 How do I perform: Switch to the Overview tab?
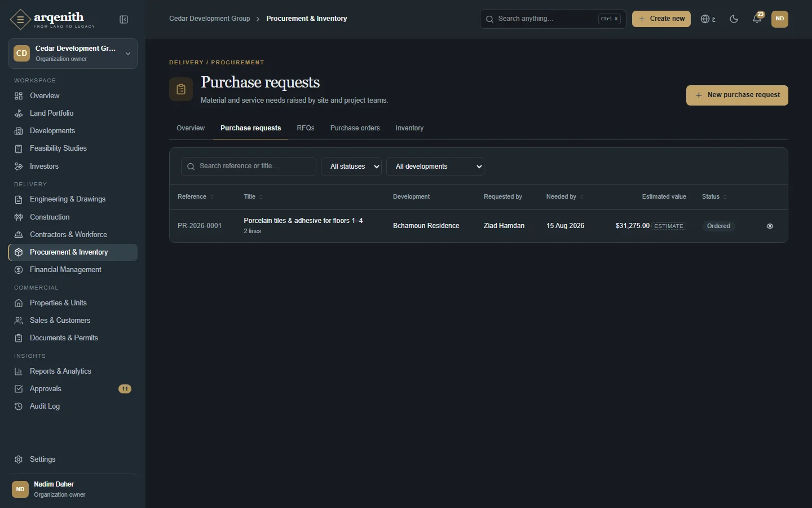pos(191,128)
